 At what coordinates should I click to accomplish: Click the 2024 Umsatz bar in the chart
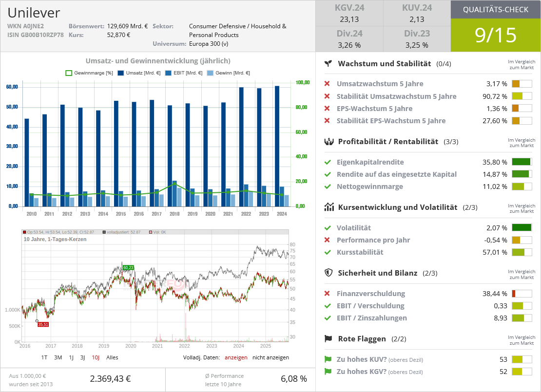(277, 146)
